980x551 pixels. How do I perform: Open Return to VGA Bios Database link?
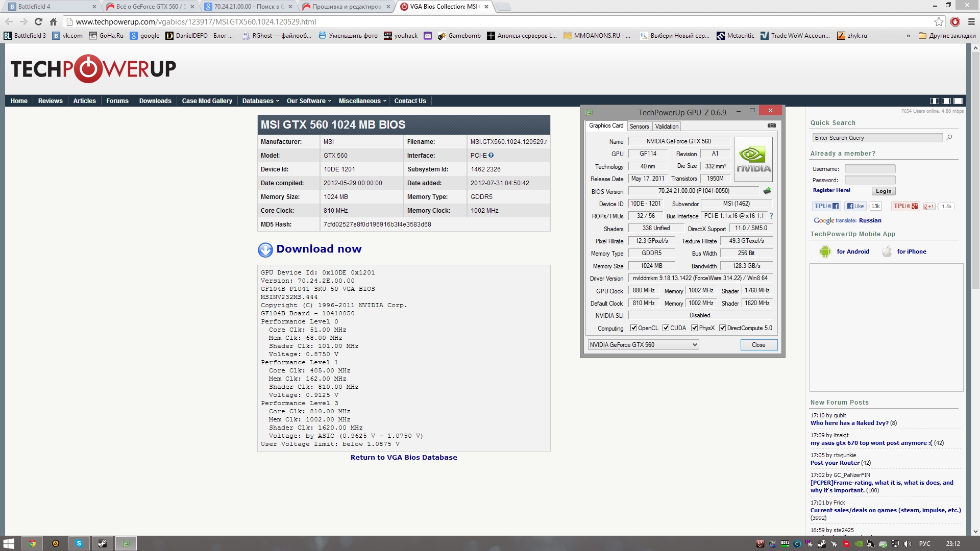403,458
